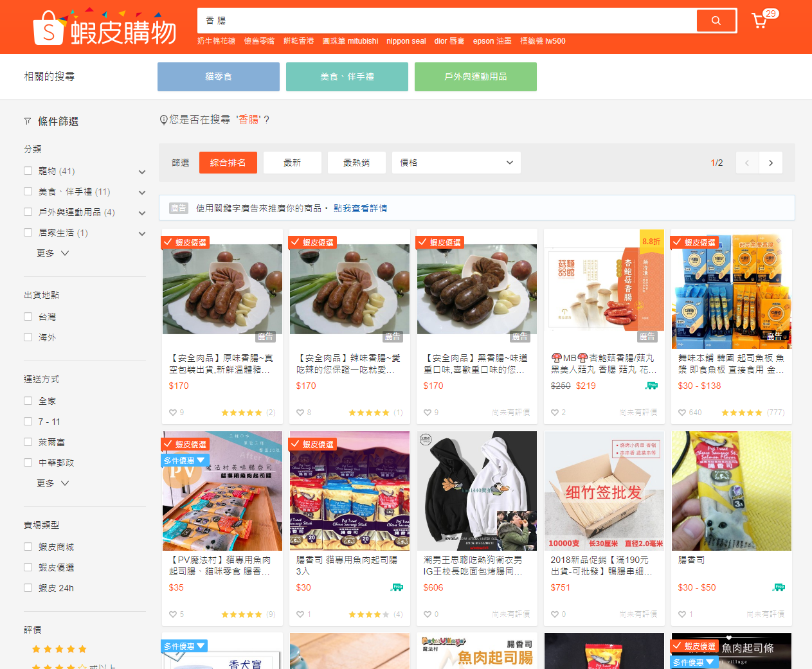The height and width of the screenshot is (669, 812).
Task: Select the 最熱銷 sort tab
Action: coord(357,163)
